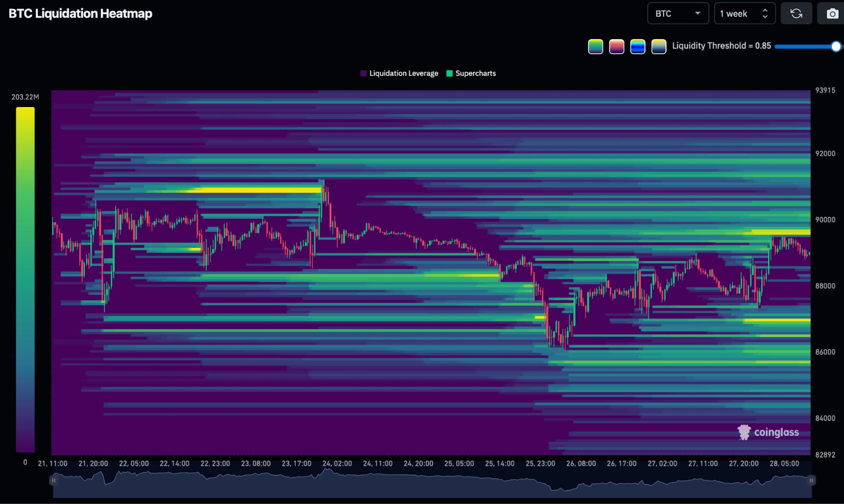
Task: Click the coinglass logo watermark
Action: point(768,432)
